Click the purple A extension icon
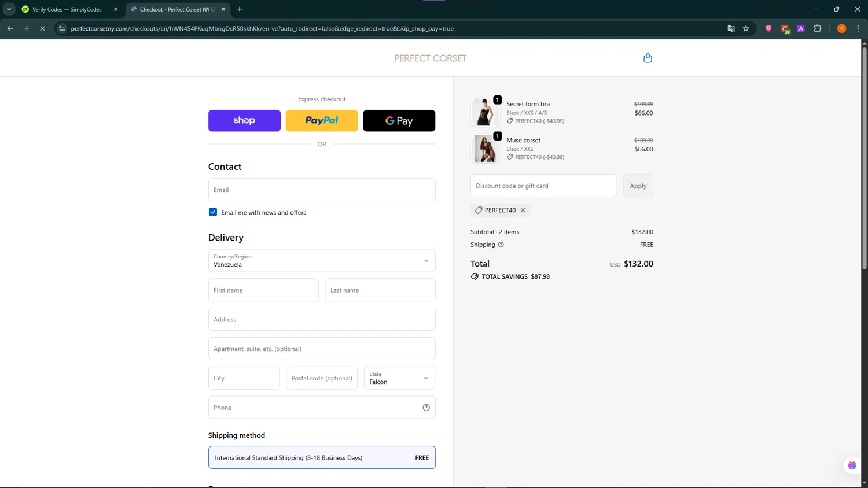Image resolution: width=868 pixels, height=488 pixels. click(801, 28)
